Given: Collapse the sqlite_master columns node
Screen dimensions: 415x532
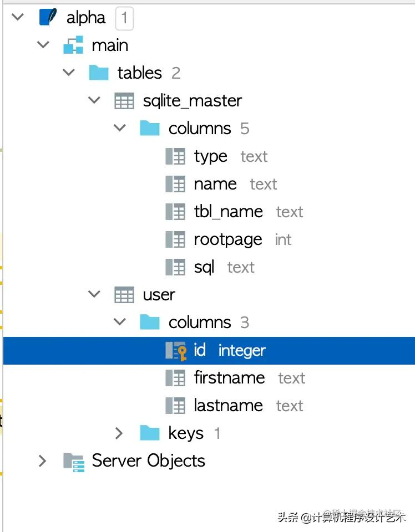Looking at the screenshot, I should pyautogui.click(x=120, y=128).
